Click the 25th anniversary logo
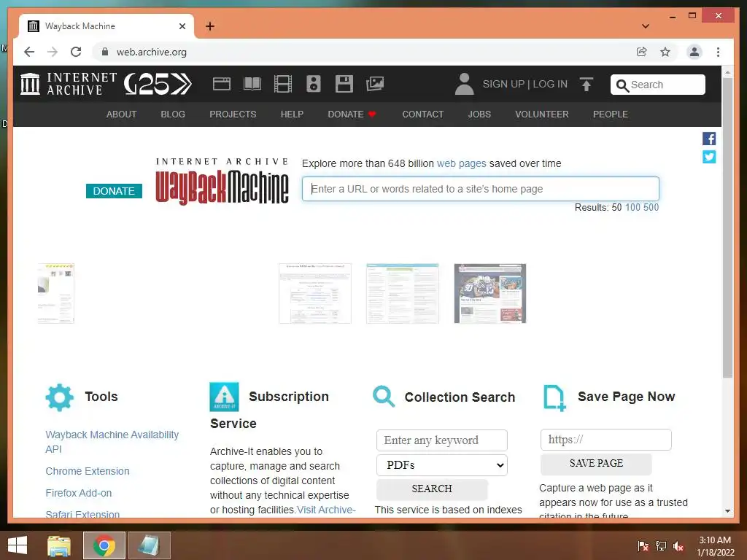This screenshot has width=747, height=560. [158, 84]
